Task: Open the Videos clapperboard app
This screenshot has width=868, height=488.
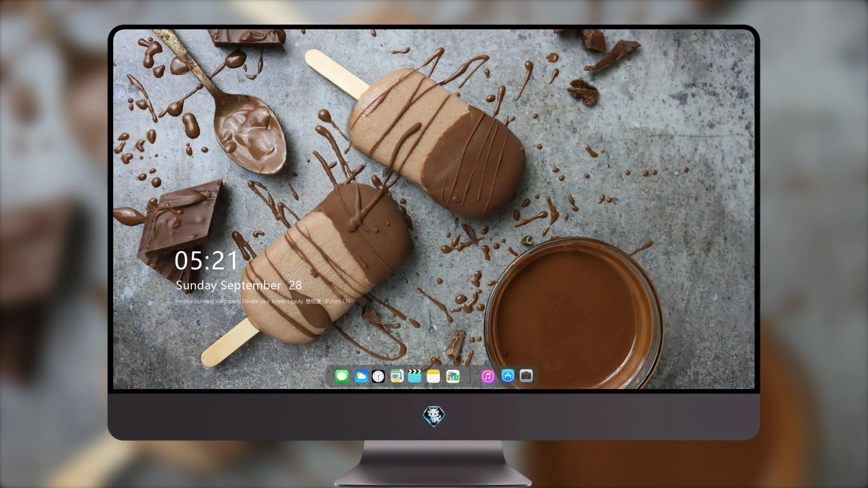Action: [415, 376]
